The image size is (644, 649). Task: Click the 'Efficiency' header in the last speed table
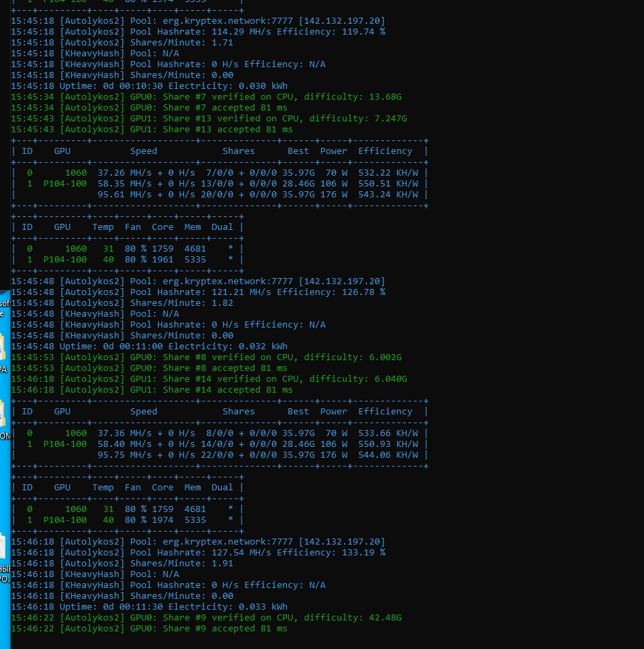tap(385, 412)
